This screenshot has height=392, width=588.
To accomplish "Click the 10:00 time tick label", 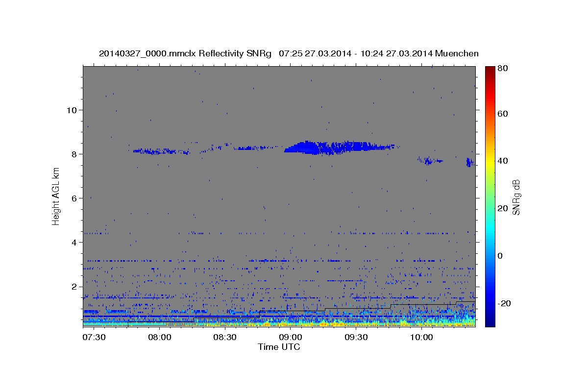I will (421, 337).
